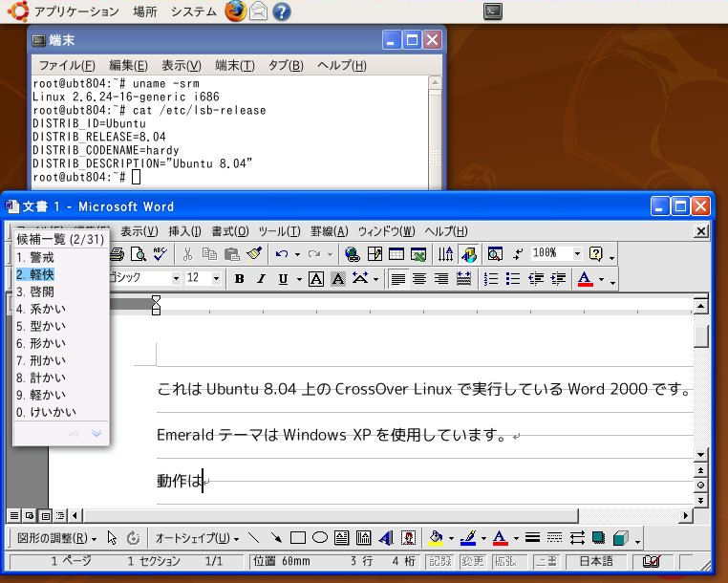Open the 表示(V) menu in Word
The height and width of the screenshot is (583, 728).
coord(139,231)
